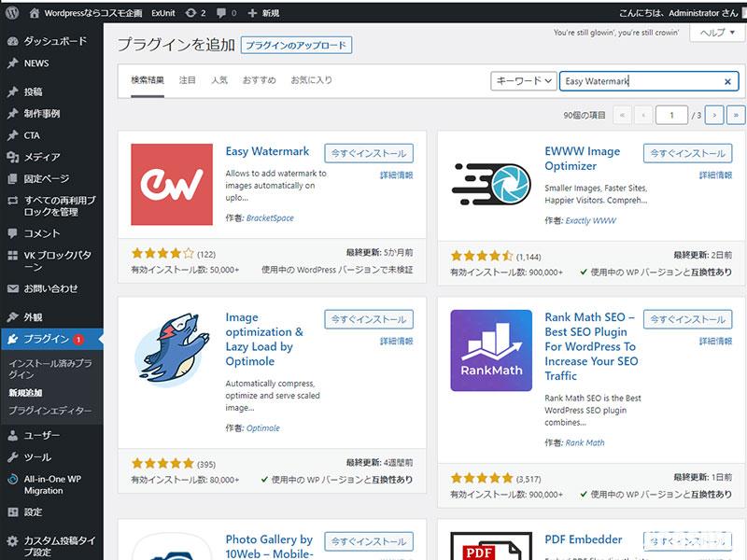Expand the ヘルプ help panel
747x560 pixels.
coord(717,33)
